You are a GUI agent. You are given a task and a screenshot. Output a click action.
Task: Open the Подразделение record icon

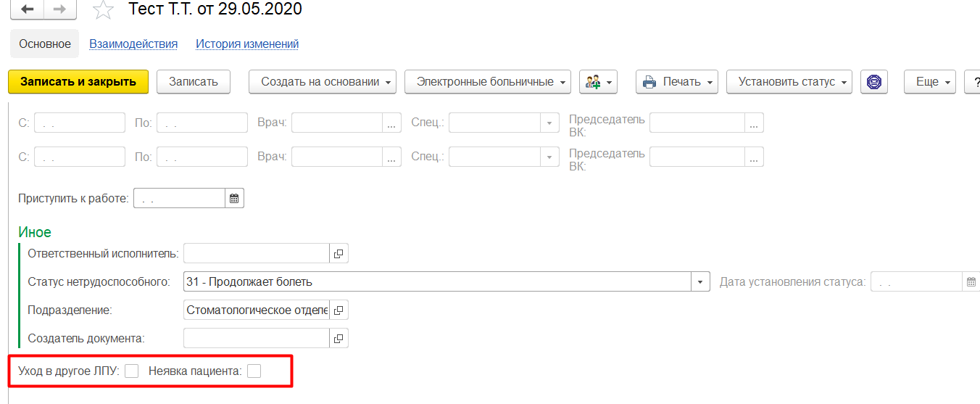click(x=339, y=310)
